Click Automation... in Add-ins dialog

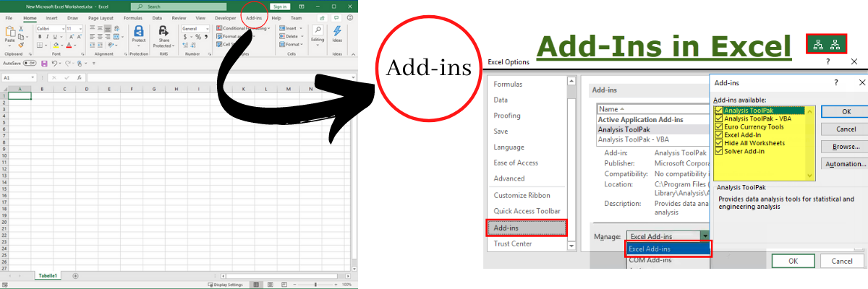pyautogui.click(x=846, y=163)
